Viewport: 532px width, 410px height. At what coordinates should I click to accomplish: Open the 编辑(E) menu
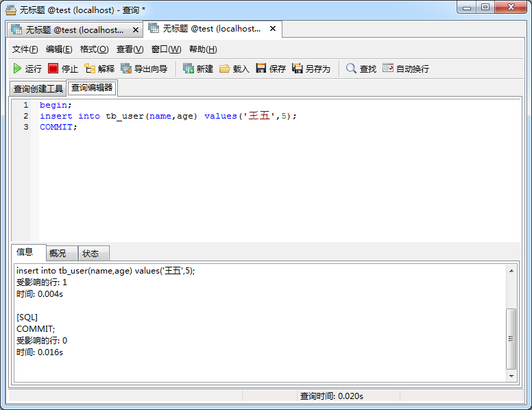pos(59,49)
